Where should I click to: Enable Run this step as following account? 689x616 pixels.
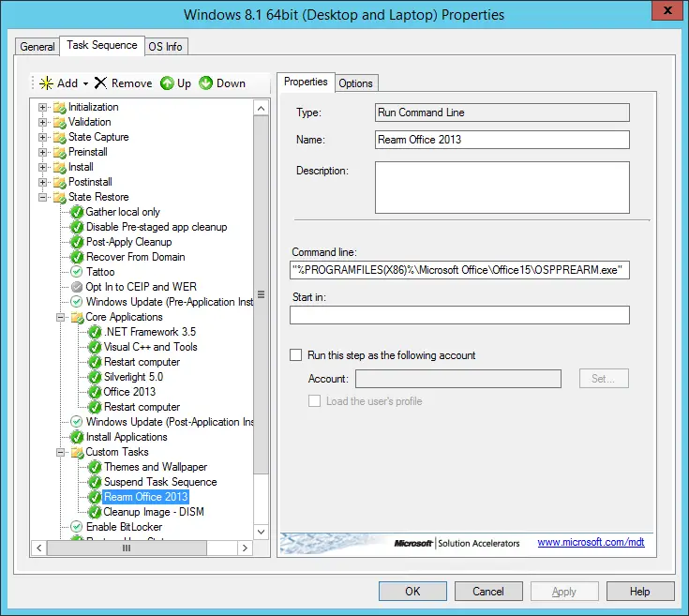[295, 355]
